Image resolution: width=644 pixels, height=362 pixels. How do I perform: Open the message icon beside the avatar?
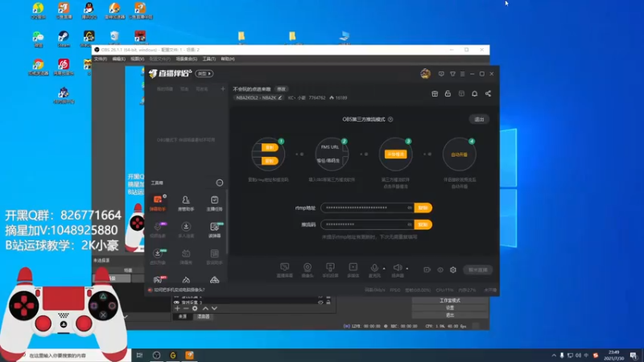[x=441, y=74]
